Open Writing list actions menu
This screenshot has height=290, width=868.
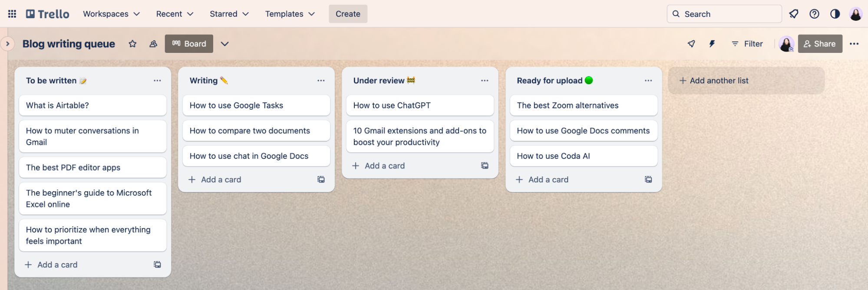click(x=321, y=81)
